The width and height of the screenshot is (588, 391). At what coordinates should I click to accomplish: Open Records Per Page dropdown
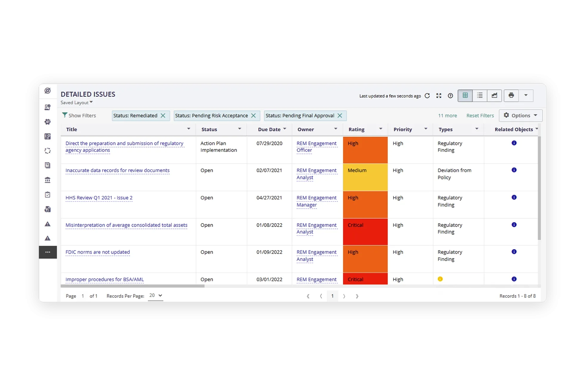tap(155, 295)
